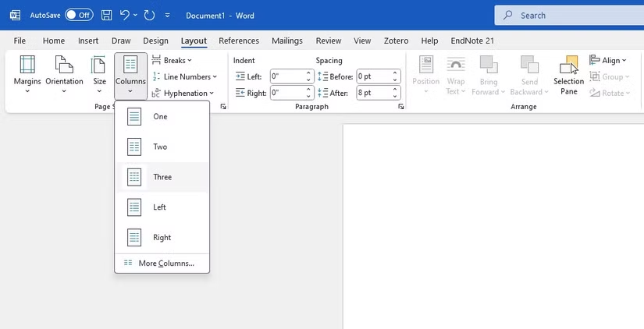Viewport: 644px width, 329px height.
Task: Choose Two column layout
Action: tap(162, 147)
